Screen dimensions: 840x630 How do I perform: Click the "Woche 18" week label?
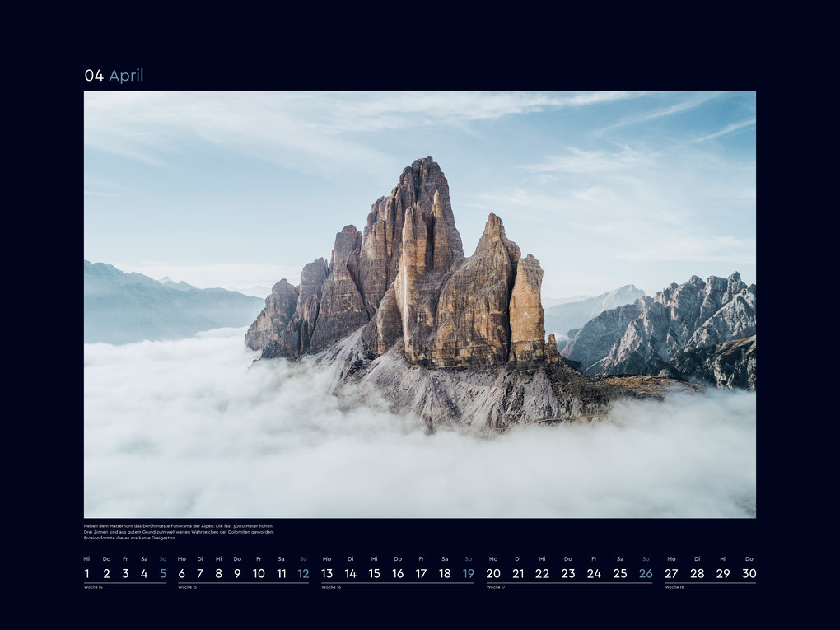674,587
